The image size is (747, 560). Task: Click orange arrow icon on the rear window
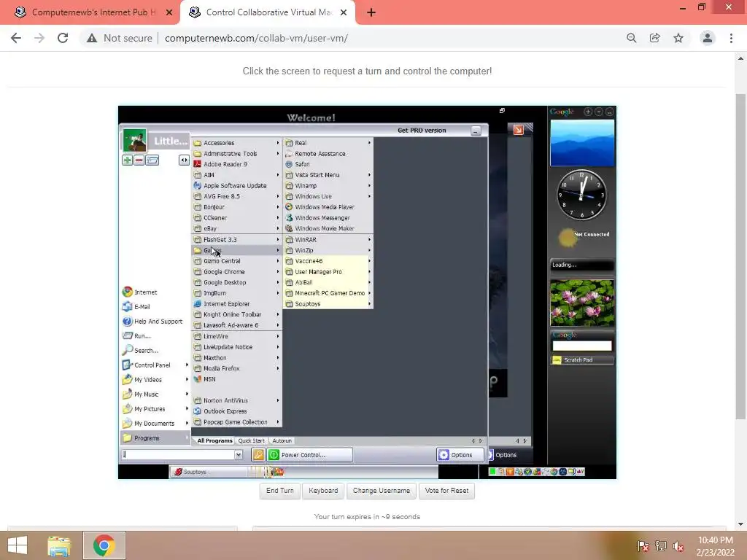pos(519,130)
